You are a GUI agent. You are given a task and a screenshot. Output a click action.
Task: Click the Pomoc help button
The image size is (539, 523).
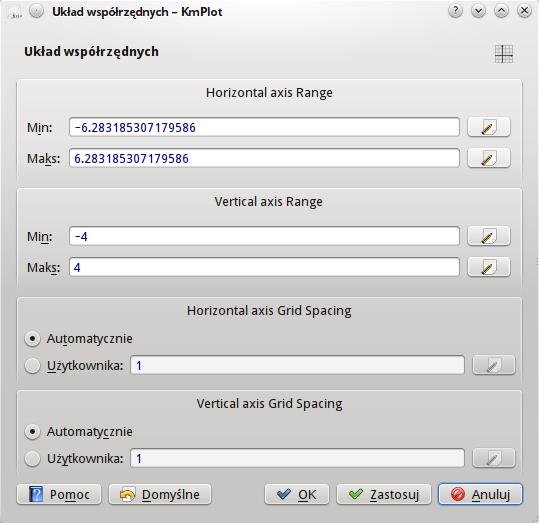coord(59,494)
